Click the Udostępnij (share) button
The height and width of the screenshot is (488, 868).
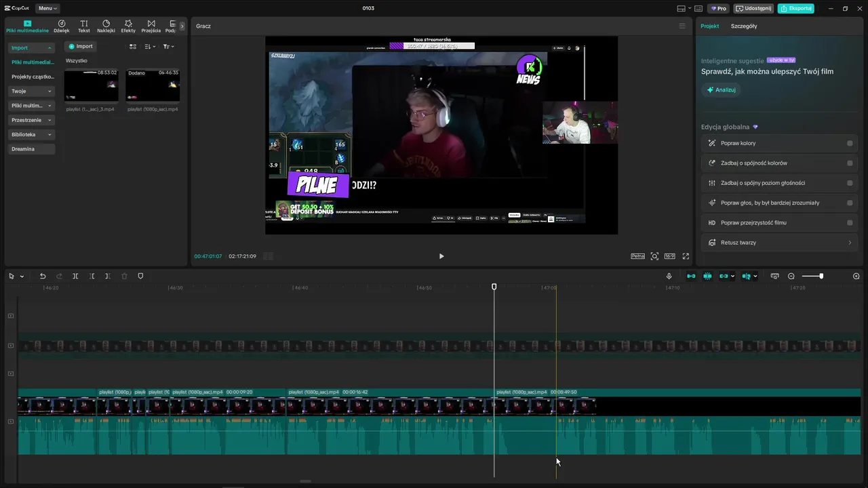point(754,8)
